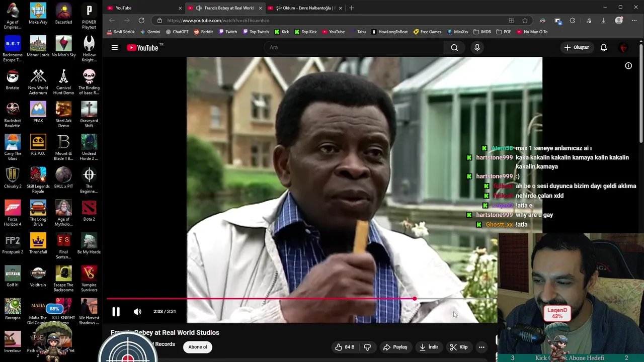
Task: Open 'Twitch' bookmark
Action: pyautogui.click(x=228, y=32)
